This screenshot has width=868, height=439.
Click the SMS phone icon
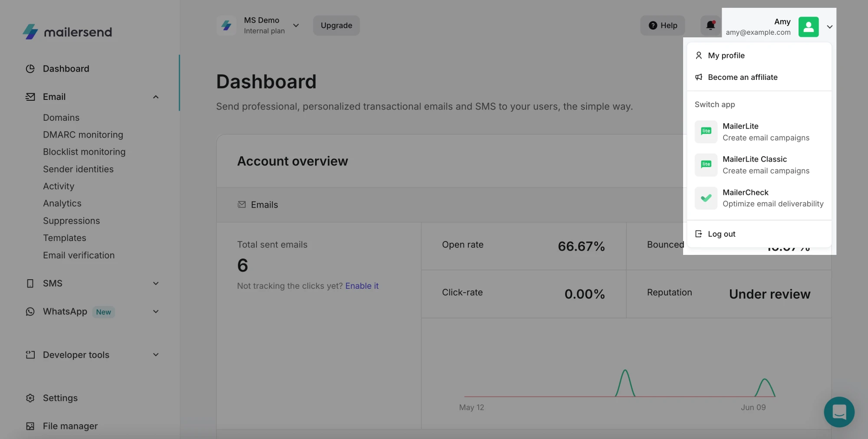pyautogui.click(x=30, y=284)
